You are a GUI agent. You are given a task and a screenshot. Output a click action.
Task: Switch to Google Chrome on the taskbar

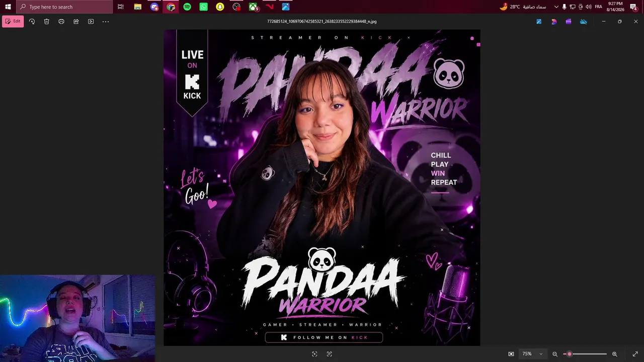[x=171, y=7]
